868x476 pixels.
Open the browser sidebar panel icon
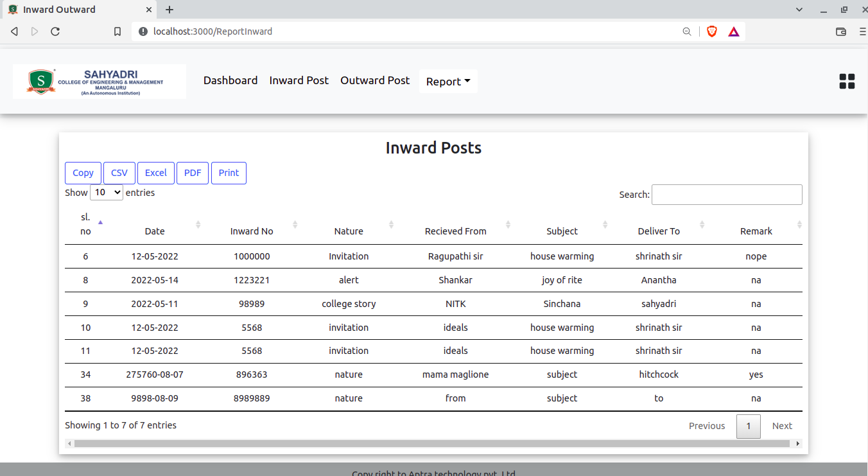pyautogui.click(x=841, y=31)
